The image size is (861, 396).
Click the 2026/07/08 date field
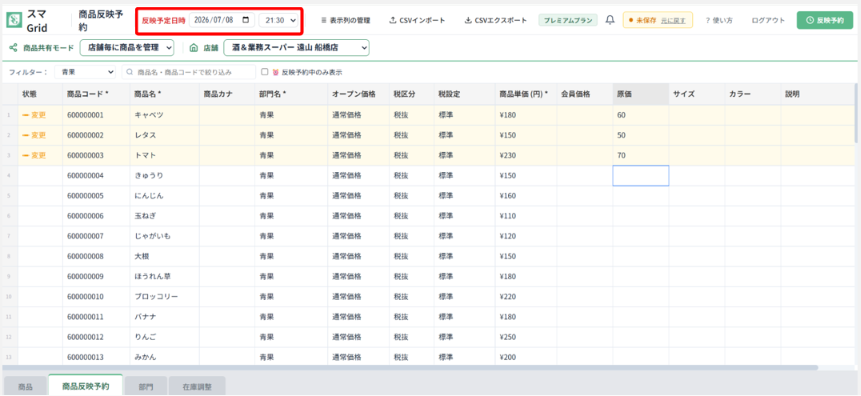click(x=221, y=20)
